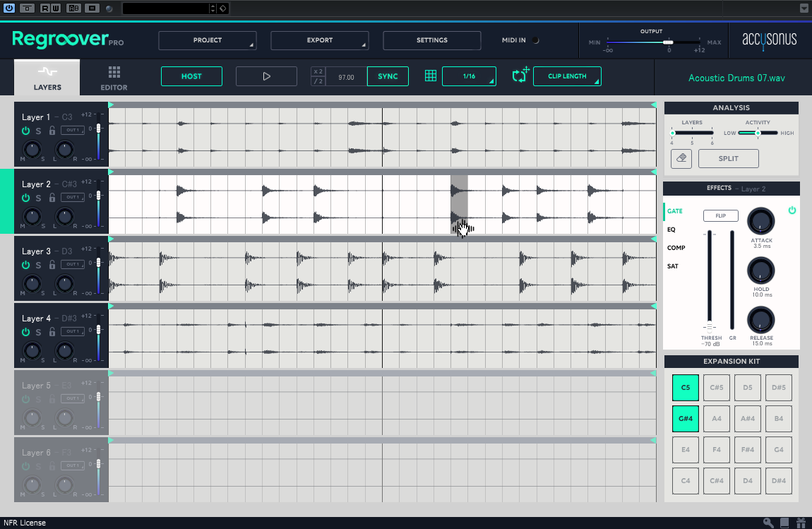The width and height of the screenshot is (812, 529).
Task: Click the x2 tempo double button
Action: pyautogui.click(x=318, y=71)
